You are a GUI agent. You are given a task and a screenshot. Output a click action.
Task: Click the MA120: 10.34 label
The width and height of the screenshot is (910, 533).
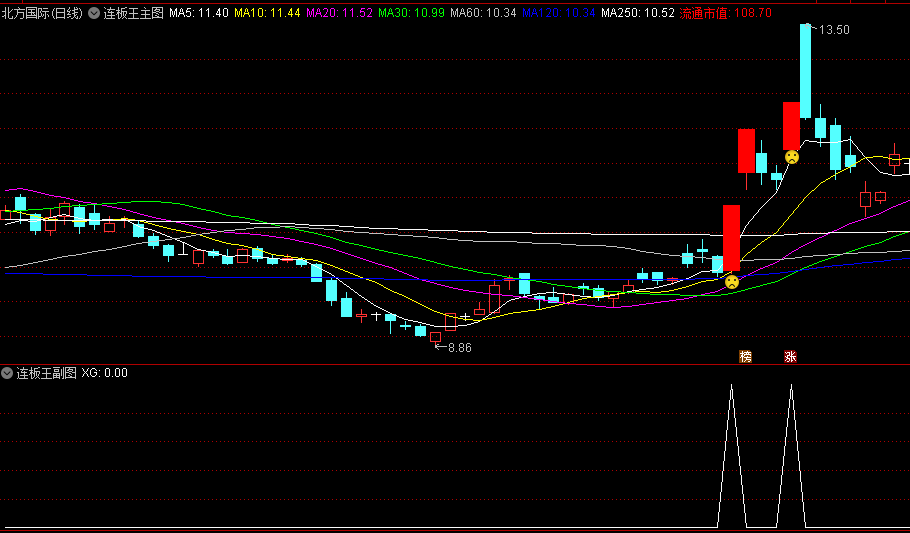click(559, 13)
